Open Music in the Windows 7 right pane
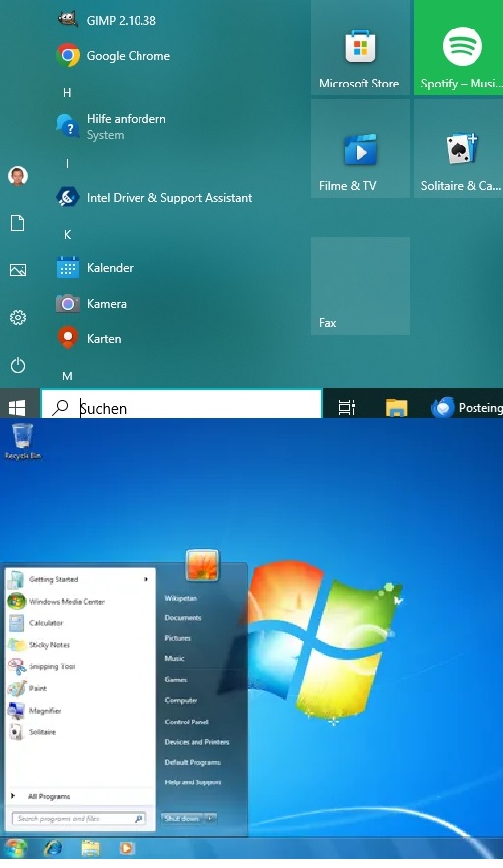 coord(174,658)
